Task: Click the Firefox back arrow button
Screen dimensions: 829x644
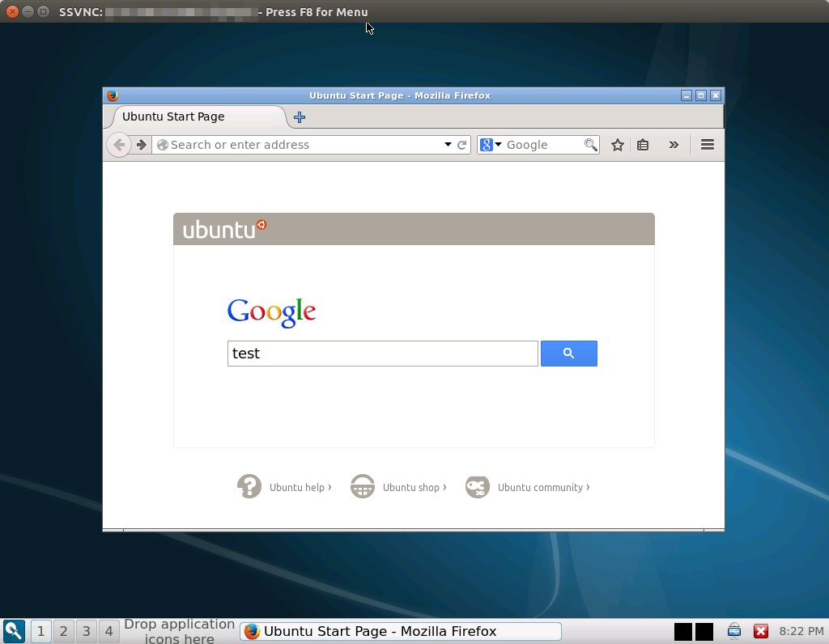Action: 119,145
